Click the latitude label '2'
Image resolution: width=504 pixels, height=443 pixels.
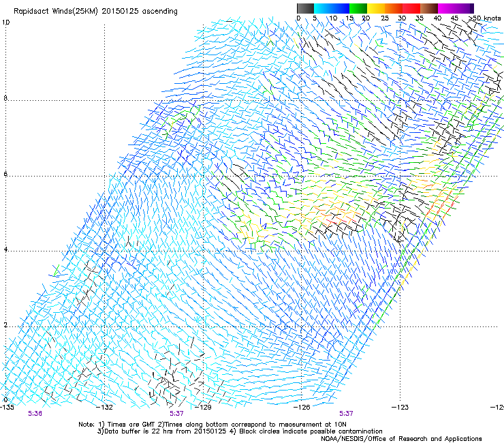5,325
